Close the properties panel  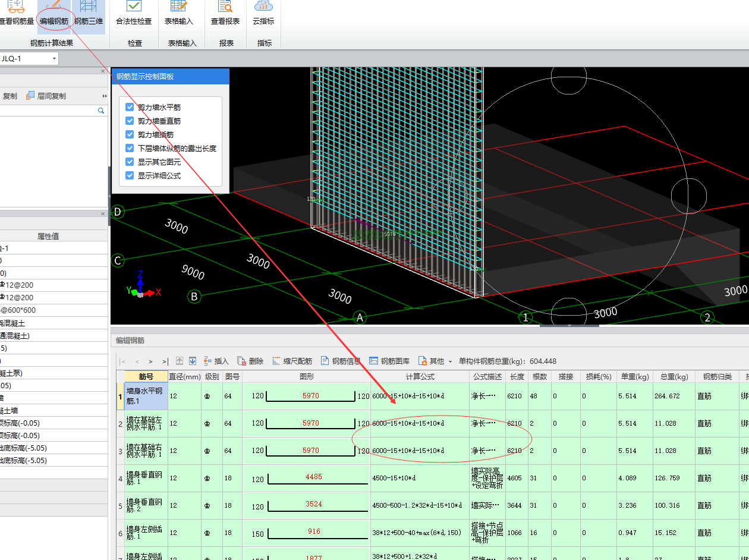pos(102,213)
